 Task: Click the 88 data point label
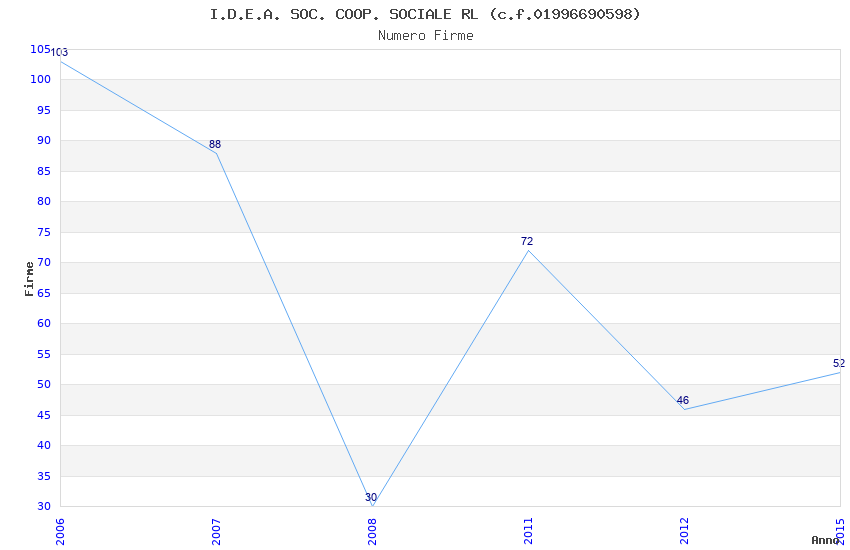point(215,144)
